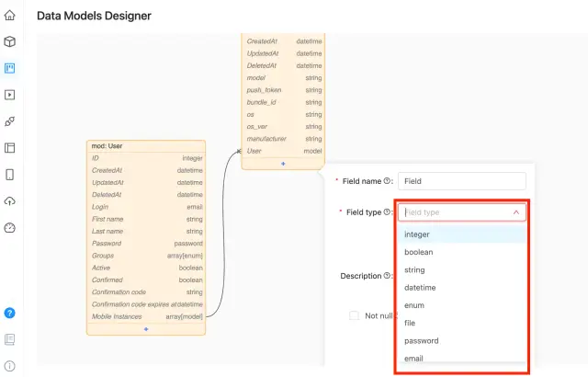Click the mod: User model header
The width and height of the screenshot is (588, 377).
pyautogui.click(x=145, y=146)
